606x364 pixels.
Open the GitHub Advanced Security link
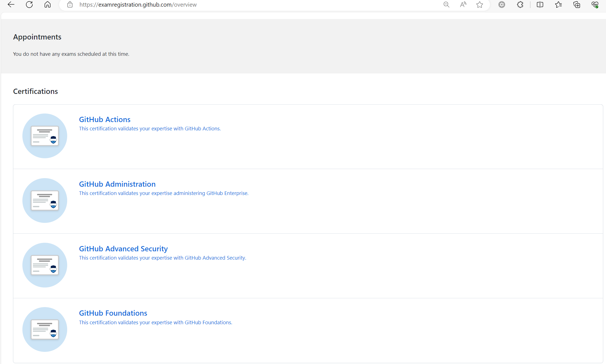tap(123, 249)
